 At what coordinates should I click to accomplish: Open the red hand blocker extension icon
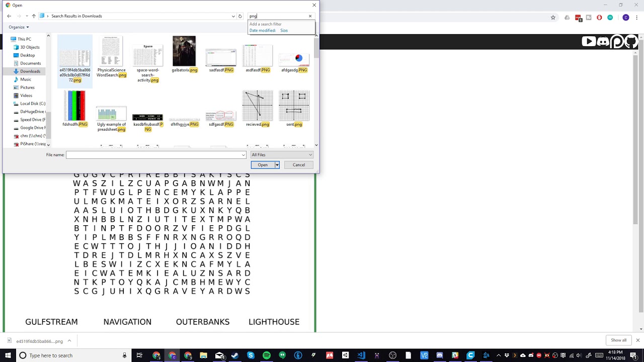(x=599, y=18)
